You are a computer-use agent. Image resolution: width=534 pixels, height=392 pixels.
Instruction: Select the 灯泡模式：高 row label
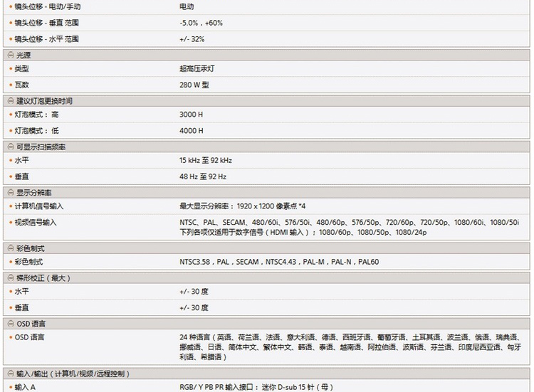tap(37, 115)
